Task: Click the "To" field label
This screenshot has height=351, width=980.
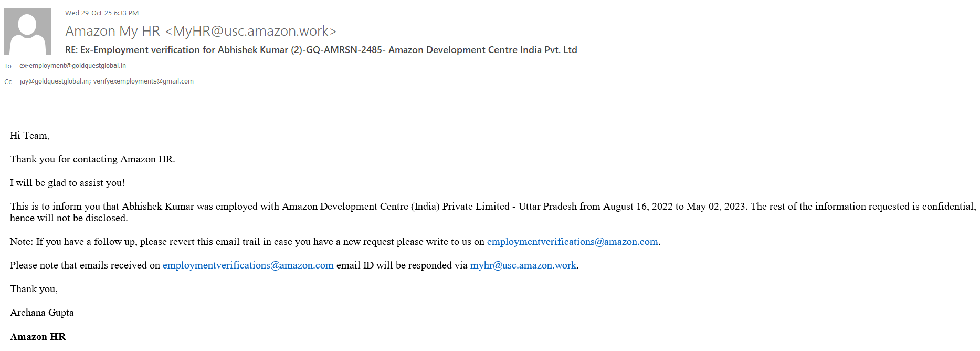Action: (x=8, y=66)
